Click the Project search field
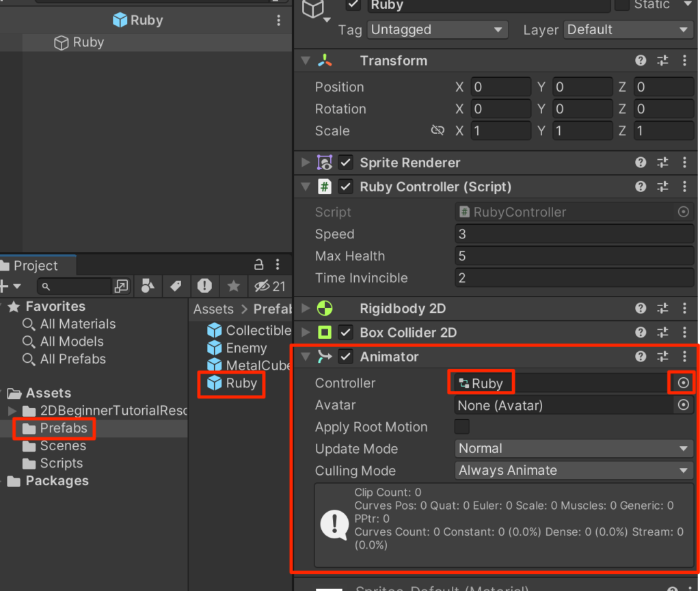 coord(75,286)
